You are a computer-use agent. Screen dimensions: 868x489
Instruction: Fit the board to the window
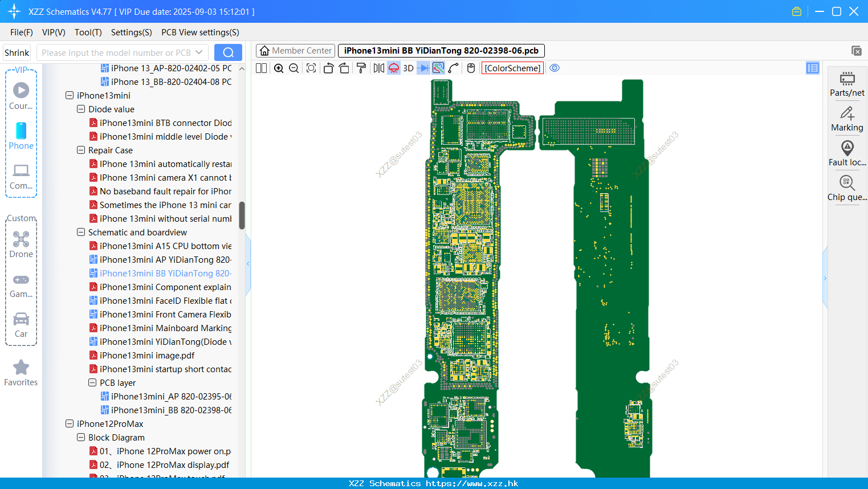coord(311,68)
